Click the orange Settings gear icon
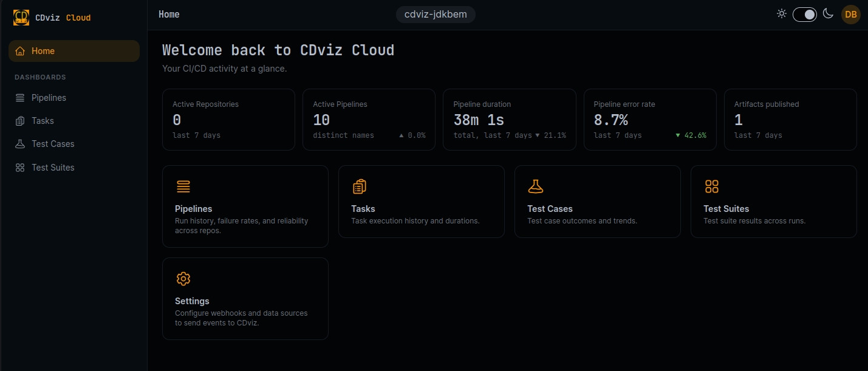 pos(183,279)
